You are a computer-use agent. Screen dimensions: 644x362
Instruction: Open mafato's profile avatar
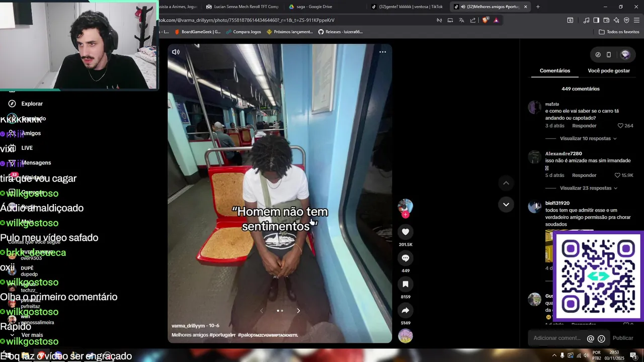pyautogui.click(x=534, y=107)
